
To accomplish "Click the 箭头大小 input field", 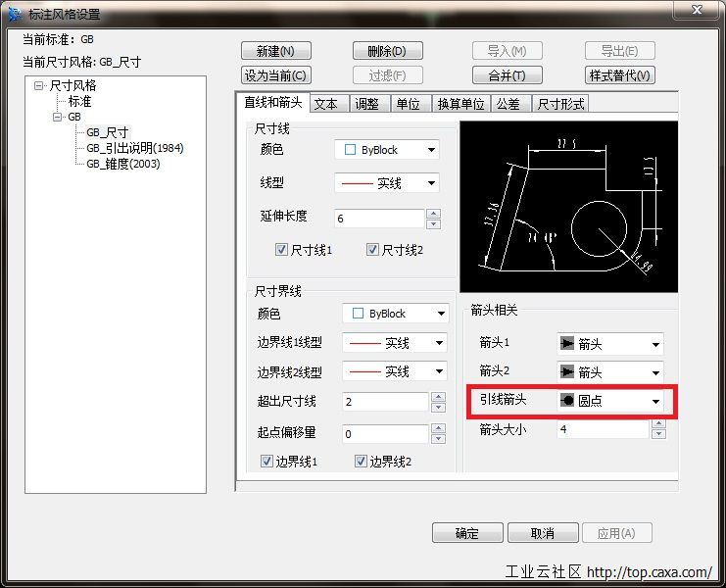I will (604, 429).
